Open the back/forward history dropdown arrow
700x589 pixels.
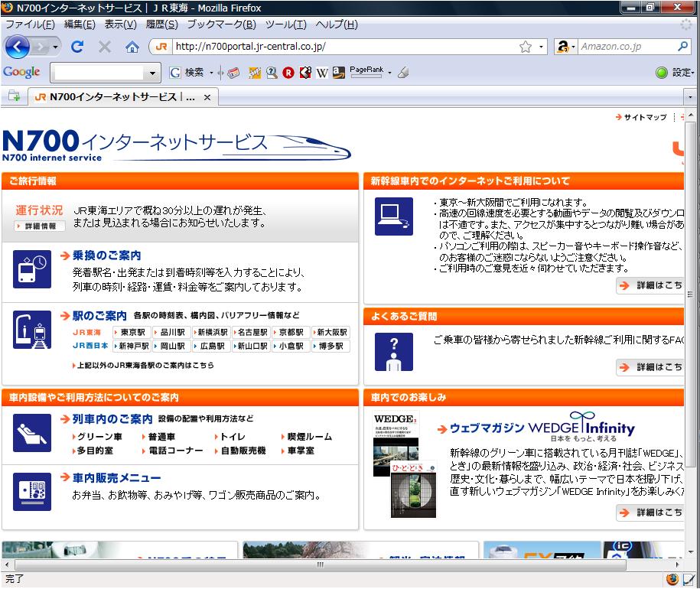[x=55, y=47]
